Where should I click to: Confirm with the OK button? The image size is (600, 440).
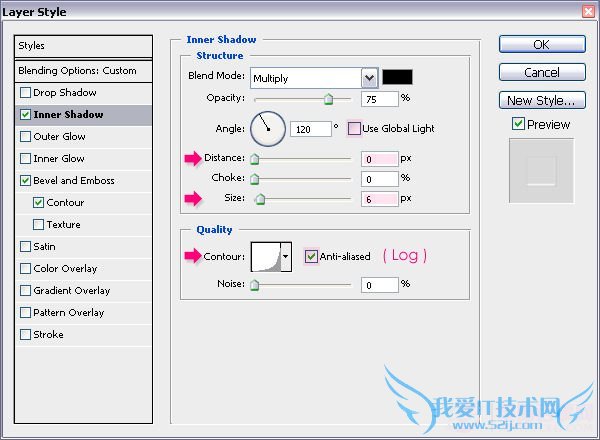(x=542, y=44)
